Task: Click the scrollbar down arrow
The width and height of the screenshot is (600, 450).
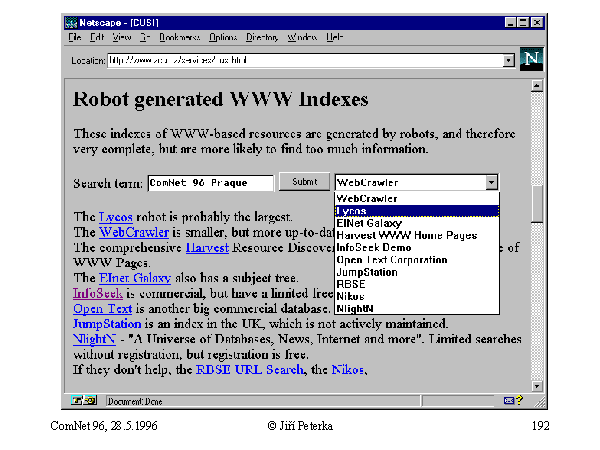Action: tap(537, 386)
